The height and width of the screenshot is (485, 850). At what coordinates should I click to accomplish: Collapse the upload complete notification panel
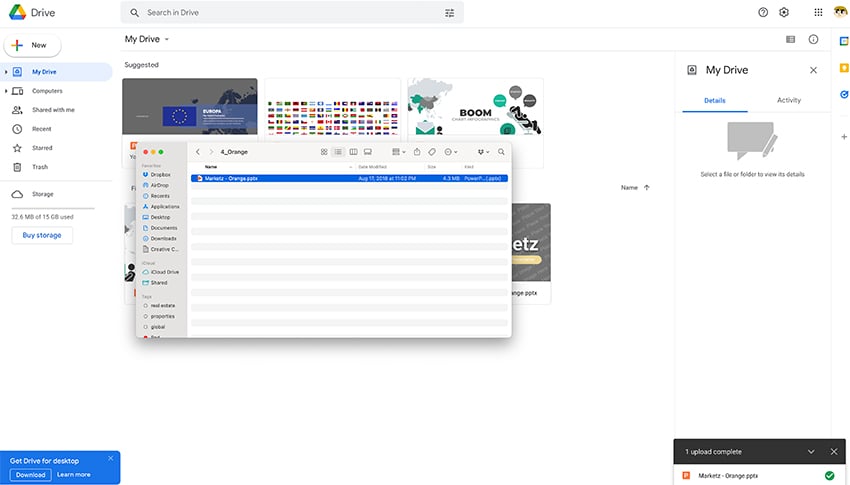(x=812, y=452)
